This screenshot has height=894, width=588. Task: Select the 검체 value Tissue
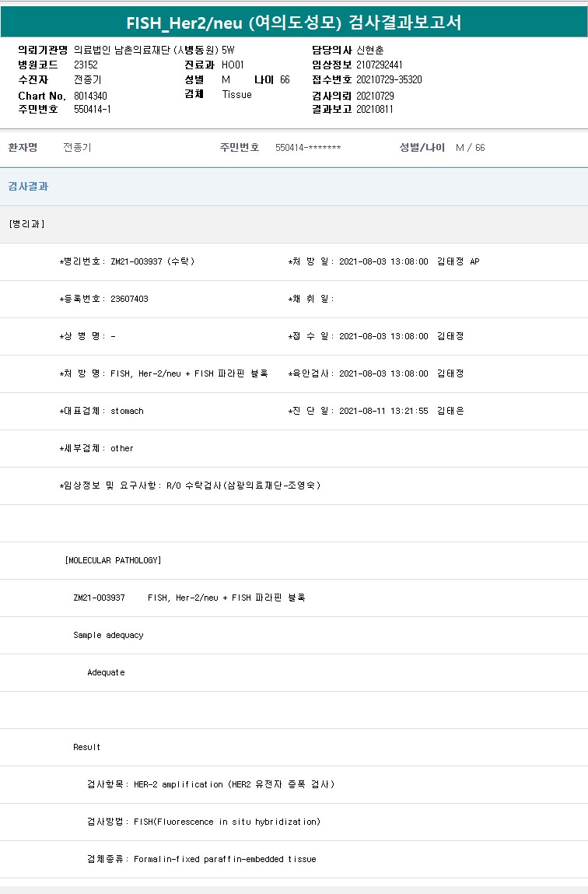click(236, 94)
